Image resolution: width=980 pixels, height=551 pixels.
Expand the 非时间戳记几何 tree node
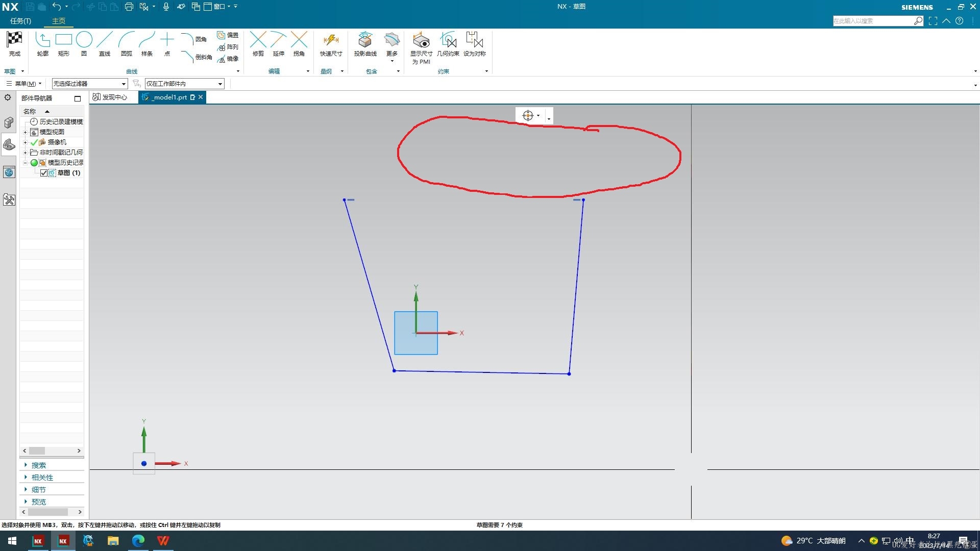coord(25,153)
